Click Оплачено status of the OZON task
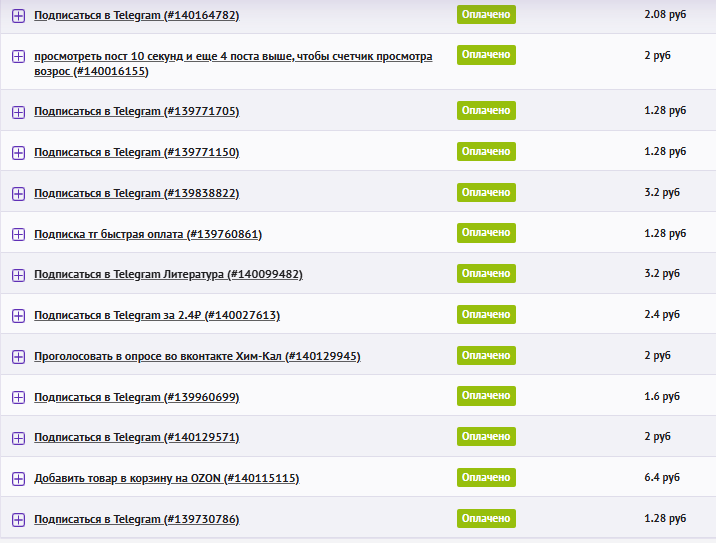Image resolution: width=716 pixels, height=543 pixels. pos(486,477)
